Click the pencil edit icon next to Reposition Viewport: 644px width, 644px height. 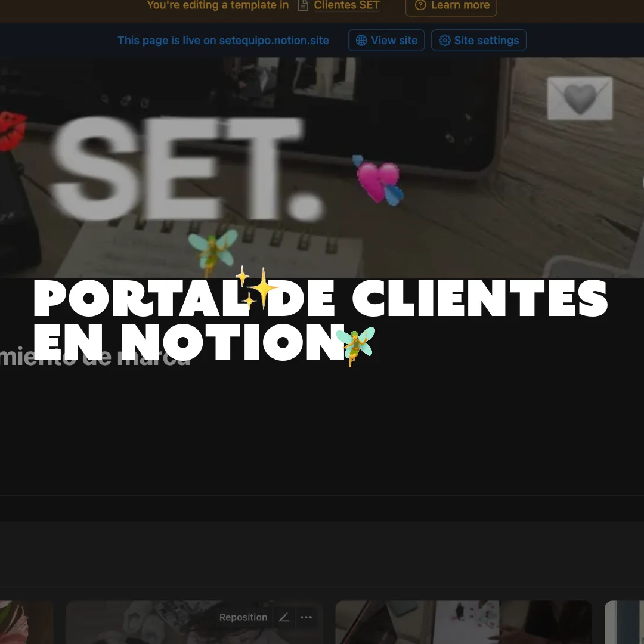tap(284, 617)
